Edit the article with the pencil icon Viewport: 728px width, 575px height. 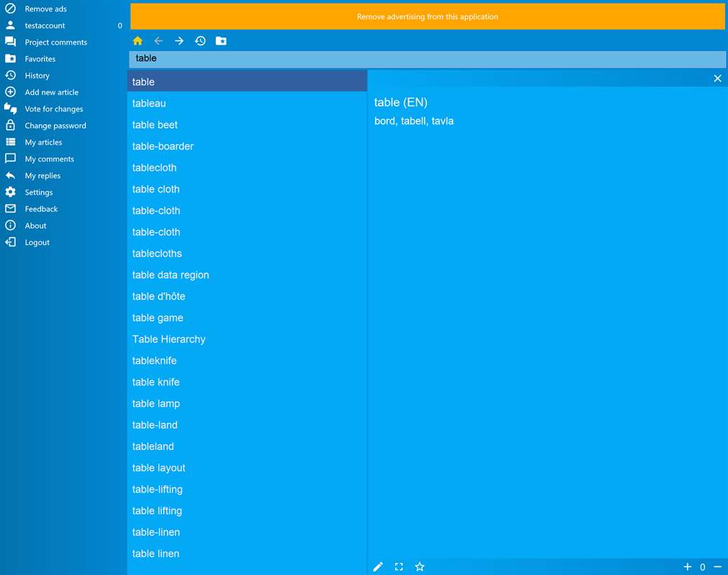[378, 566]
